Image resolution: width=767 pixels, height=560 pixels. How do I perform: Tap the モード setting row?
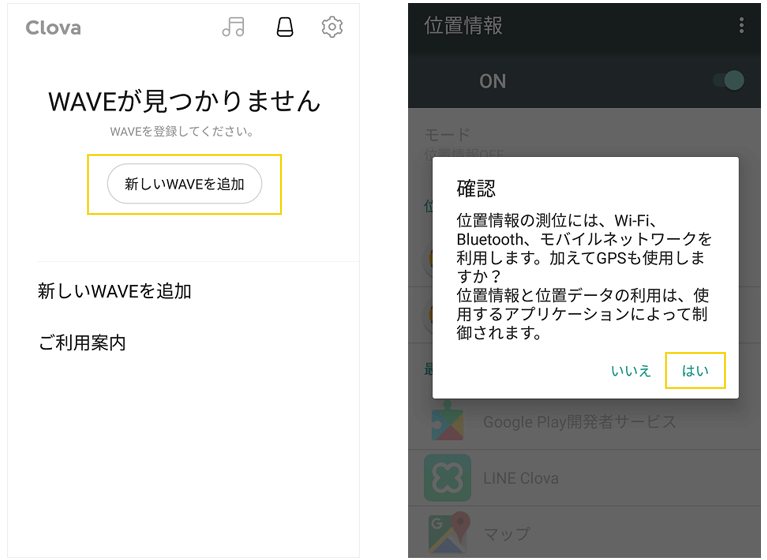[x=585, y=144]
